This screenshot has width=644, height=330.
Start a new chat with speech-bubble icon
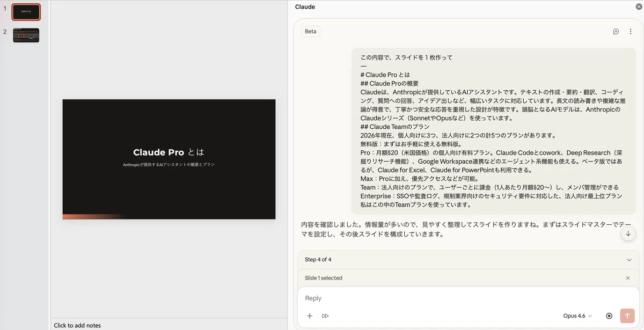tap(616, 32)
